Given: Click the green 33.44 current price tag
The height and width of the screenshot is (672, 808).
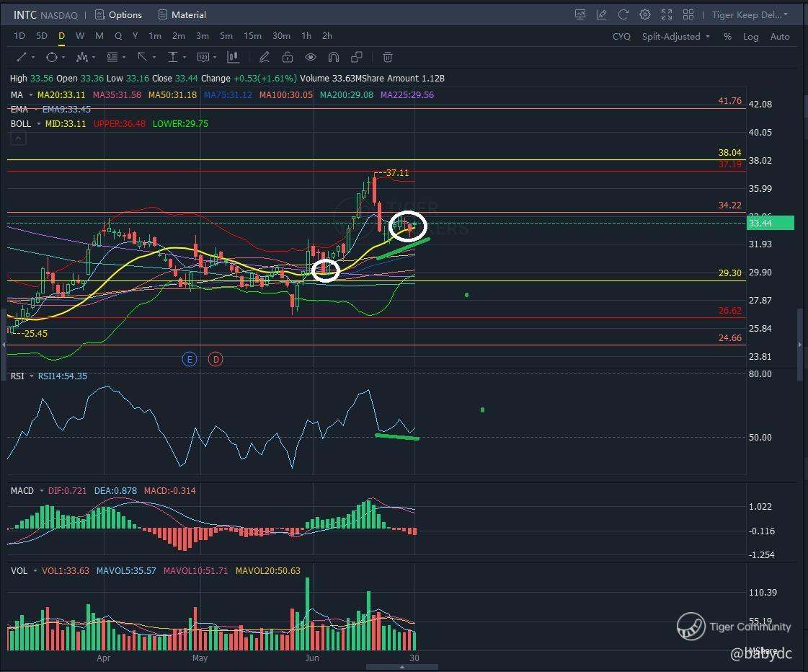Looking at the screenshot, I should click(x=771, y=223).
